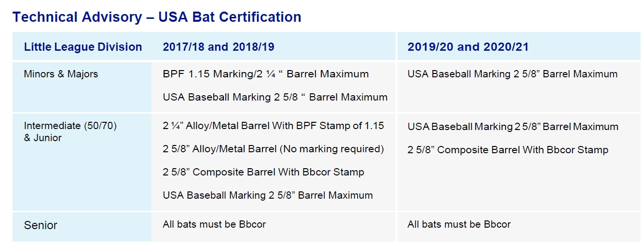
Task: Click USA Baseball Marking in Intermediate 2019/20 cell
Action: [x=513, y=127]
